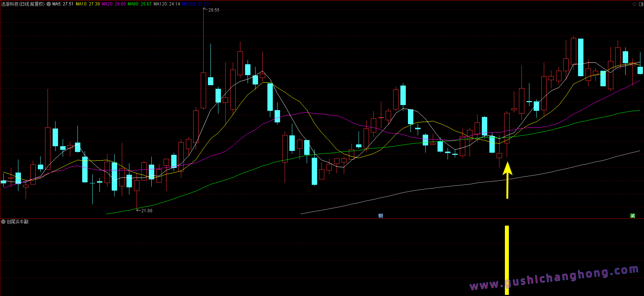Click the yellow signal bar in sub-chart

pyautogui.click(x=507, y=260)
